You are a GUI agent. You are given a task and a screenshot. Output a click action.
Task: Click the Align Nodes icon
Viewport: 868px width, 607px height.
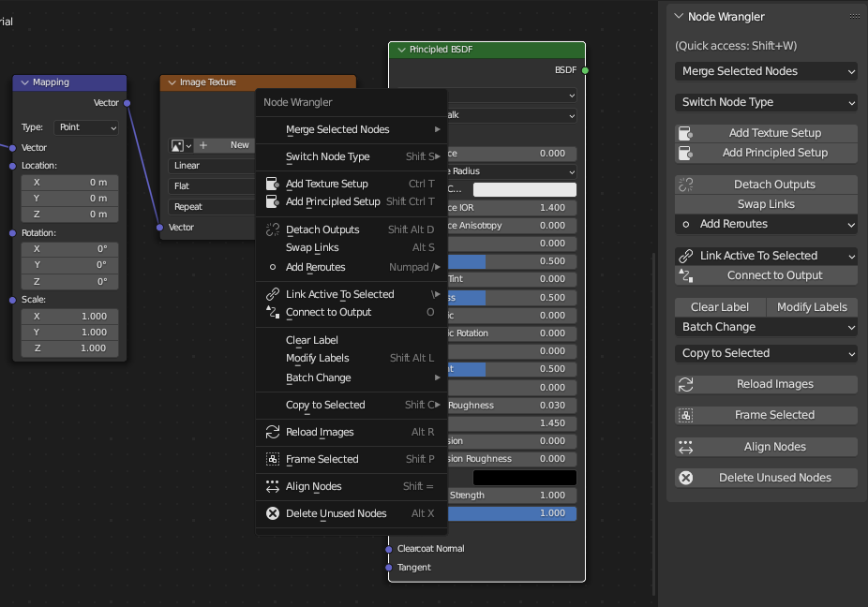point(684,447)
